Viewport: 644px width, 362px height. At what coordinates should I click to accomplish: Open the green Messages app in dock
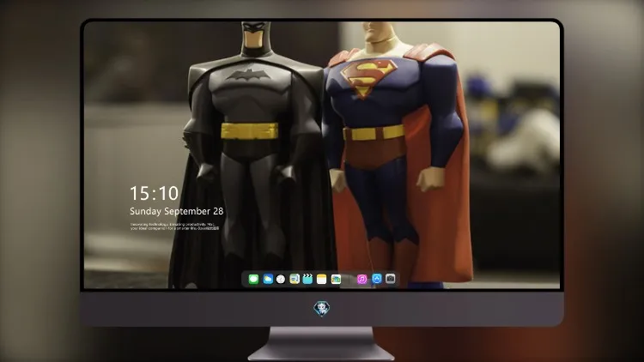click(x=253, y=279)
